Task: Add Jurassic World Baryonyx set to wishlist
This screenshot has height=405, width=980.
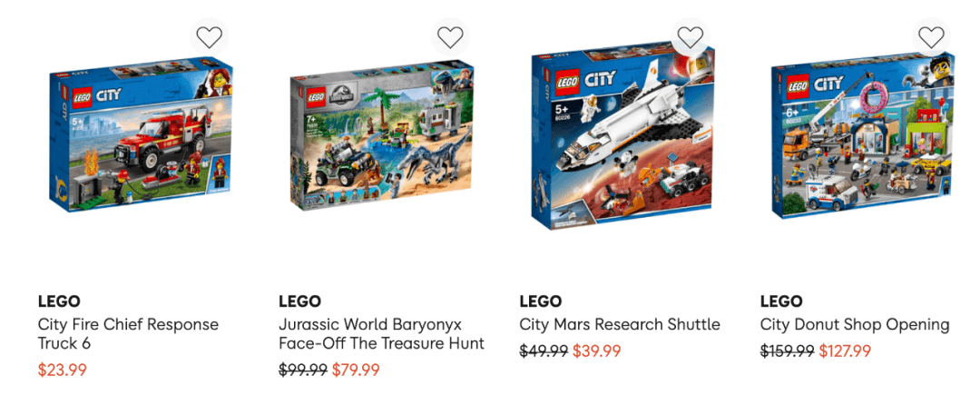Action: [x=450, y=37]
